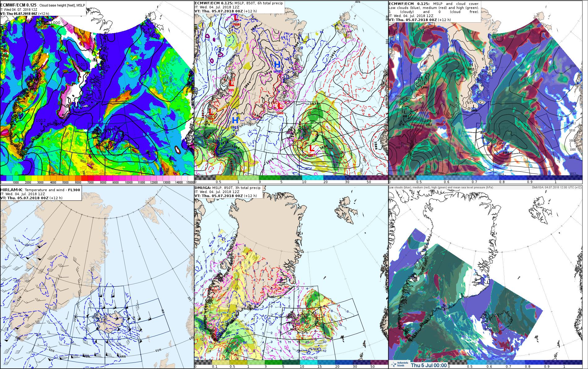Image resolution: width=588 pixels, height=369 pixels.
Task: Click the H 1015 label on the cloud cover map
Action: point(471,66)
